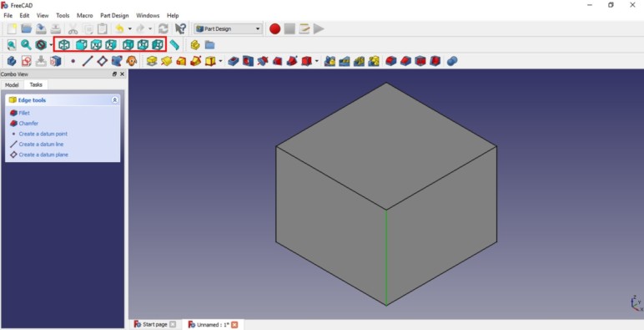Switch to the Model tab
The width and height of the screenshot is (644, 330).
tap(12, 84)
